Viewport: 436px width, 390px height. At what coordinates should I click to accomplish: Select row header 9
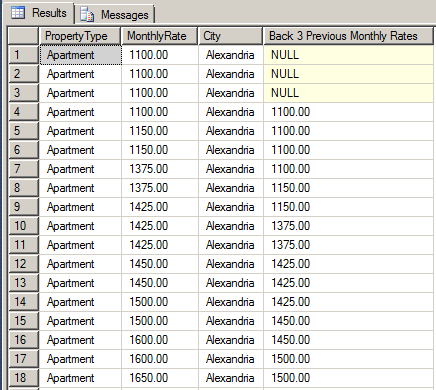point(23,207)
